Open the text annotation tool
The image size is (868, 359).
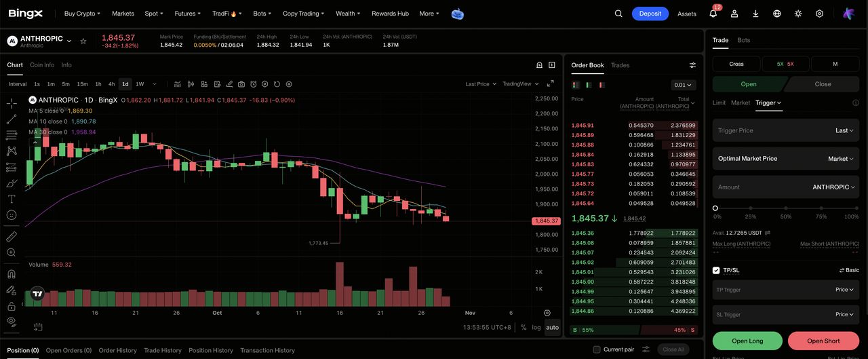(x=12, y=199)
